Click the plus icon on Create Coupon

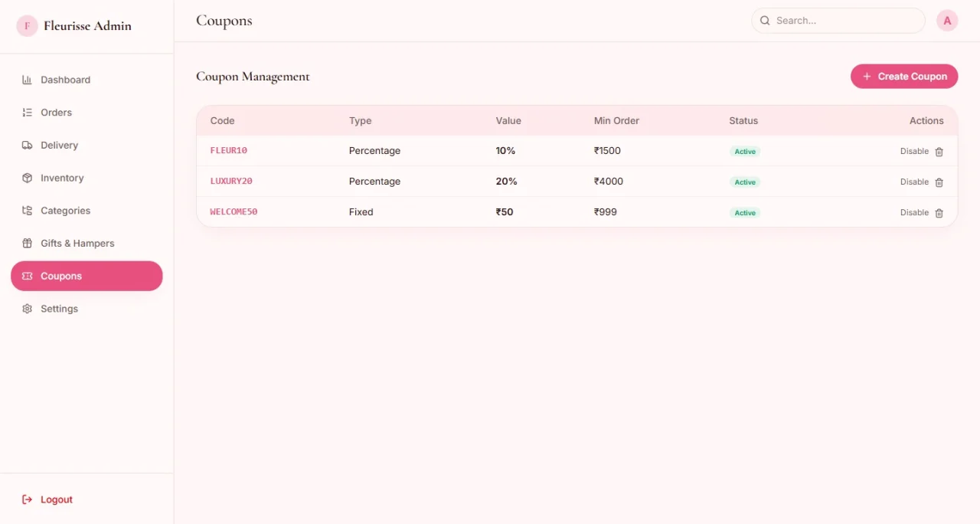click(867, 77)
